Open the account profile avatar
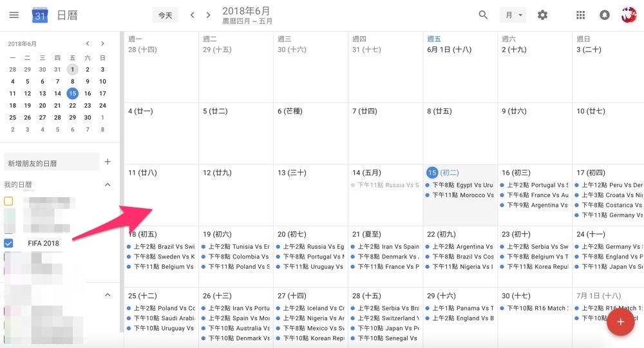Screen dimensions: 644x348 pos(629,15)
